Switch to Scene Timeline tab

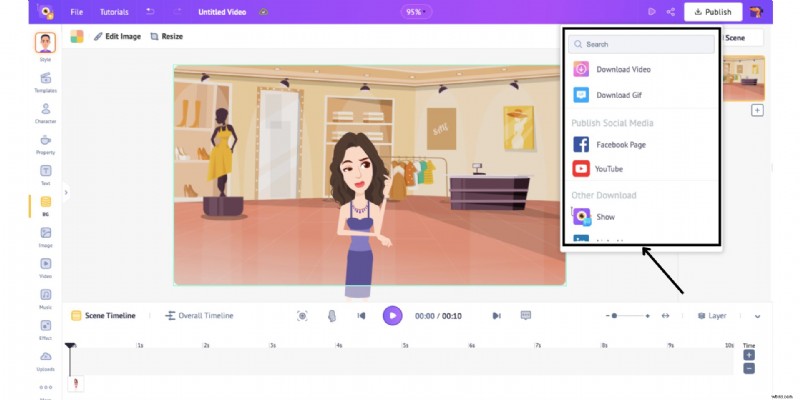[104, 316]
